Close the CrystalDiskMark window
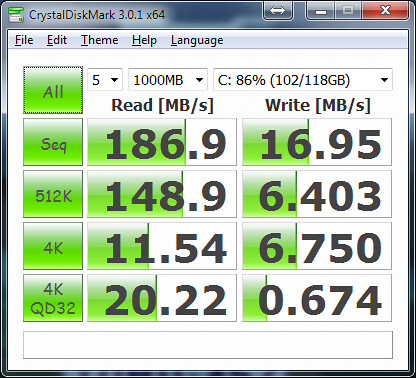The width and height of the screenshot is (416, 378). coord(385,10)
